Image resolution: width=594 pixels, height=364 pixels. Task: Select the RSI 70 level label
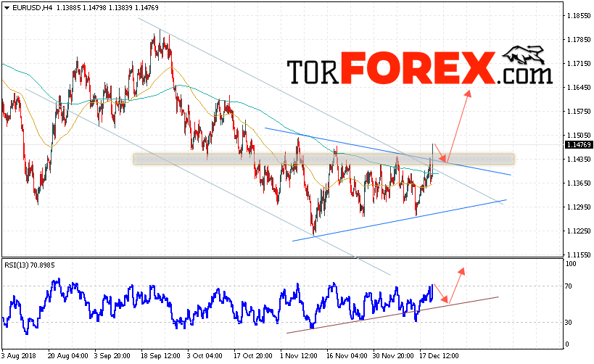coord(568,286)
